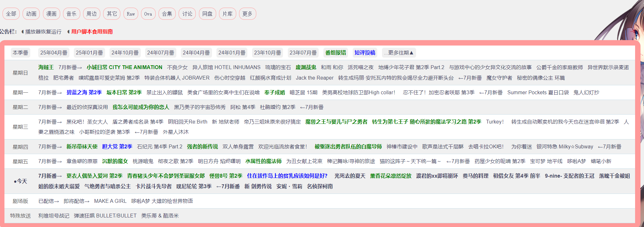Viewport: 644px width, 227px height.
Task: Open the 番组报错 report link
Action: click(x=336, y=53)
